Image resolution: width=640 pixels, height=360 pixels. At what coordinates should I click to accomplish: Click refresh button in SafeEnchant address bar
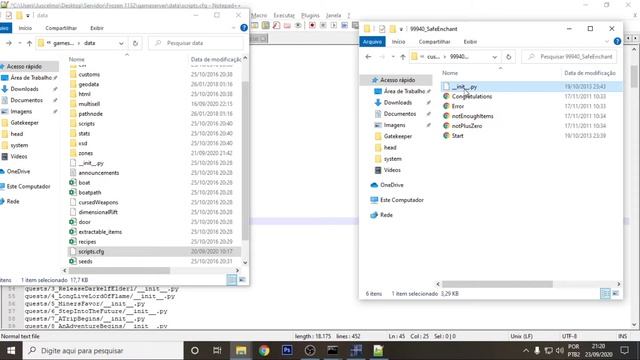click(x=509, y=57)
